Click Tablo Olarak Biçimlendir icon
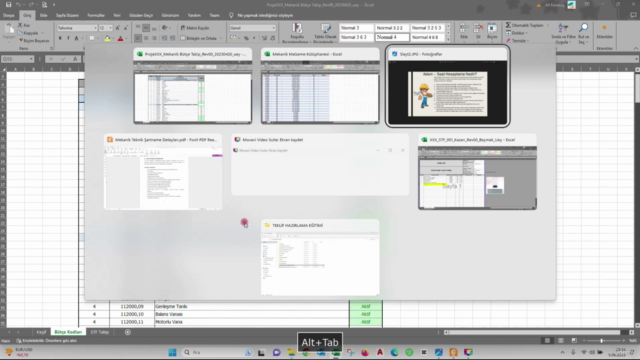Viewport: 640px width, 360px height. point(325,29)
